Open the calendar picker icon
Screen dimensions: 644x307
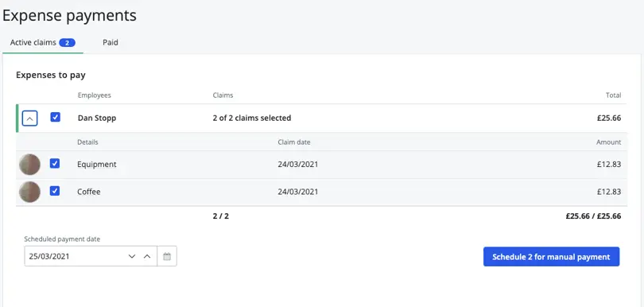point(167,256)
